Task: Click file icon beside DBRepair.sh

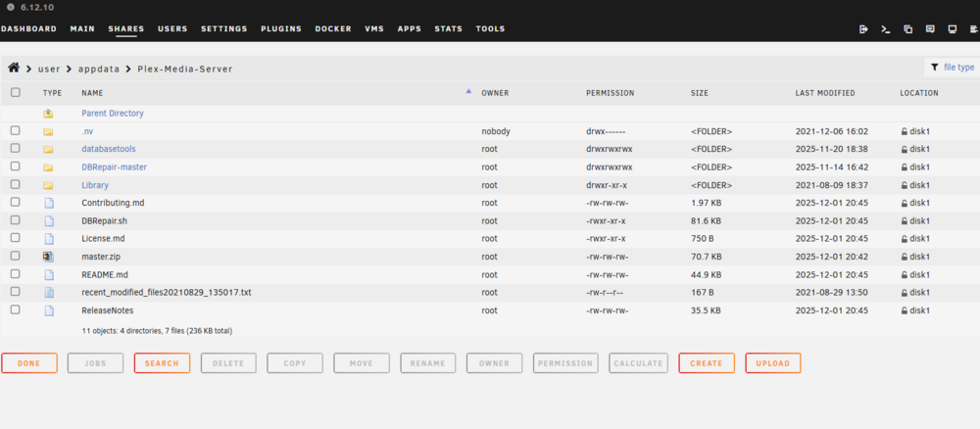Action: click(x=49, y=221)
